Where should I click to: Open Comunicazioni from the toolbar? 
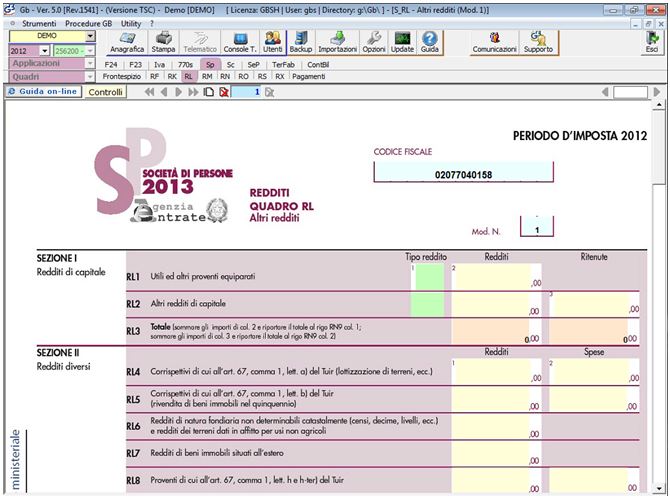point(494,43)
